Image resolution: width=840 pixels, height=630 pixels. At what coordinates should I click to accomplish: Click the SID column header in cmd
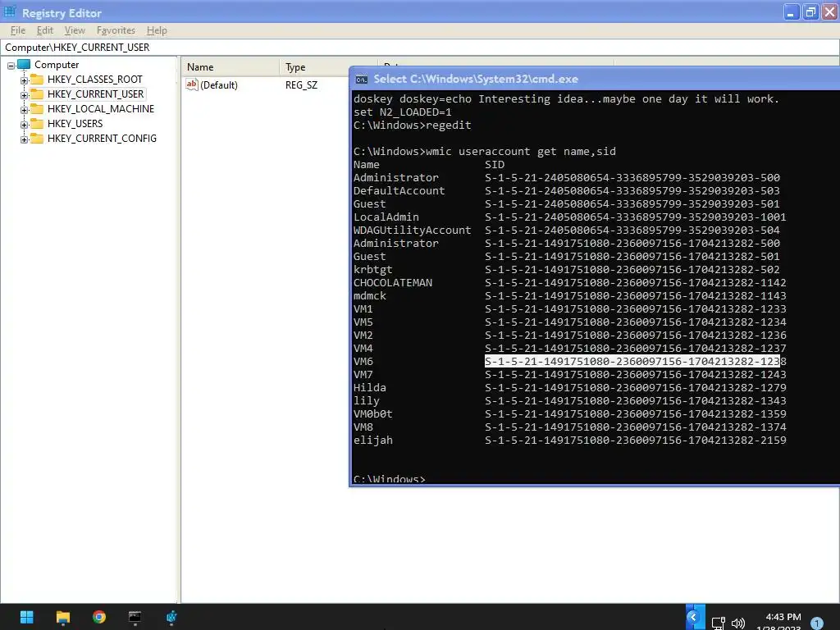pyautogui.click(x=495, y=164)
